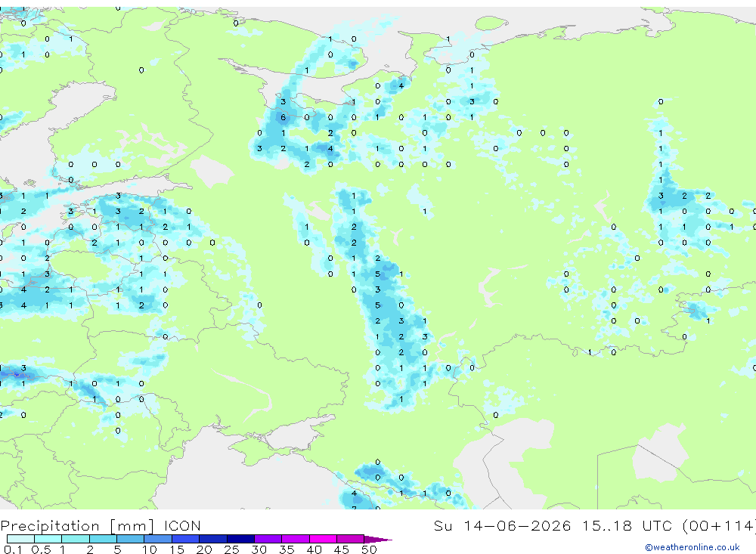Select the forecast date 'Su 14-06-2026' text
This screenshot has height=554, width=756.
click(502, 525)
